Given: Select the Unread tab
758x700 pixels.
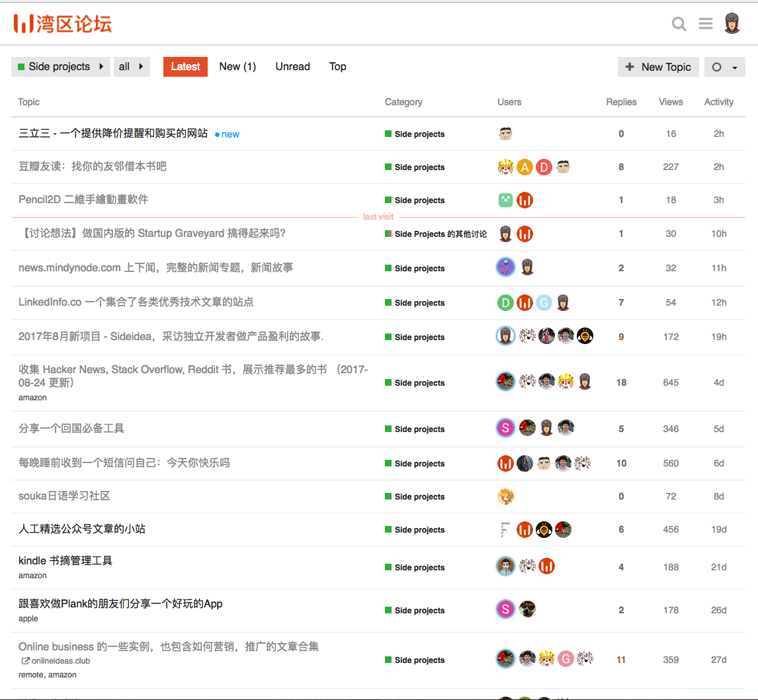Looking at the screenshot, I should pos(292,67).
